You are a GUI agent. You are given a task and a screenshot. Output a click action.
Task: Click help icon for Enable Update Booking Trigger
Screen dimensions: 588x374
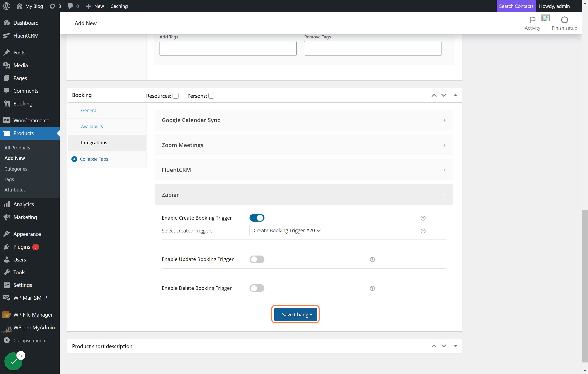pos(372,259)
